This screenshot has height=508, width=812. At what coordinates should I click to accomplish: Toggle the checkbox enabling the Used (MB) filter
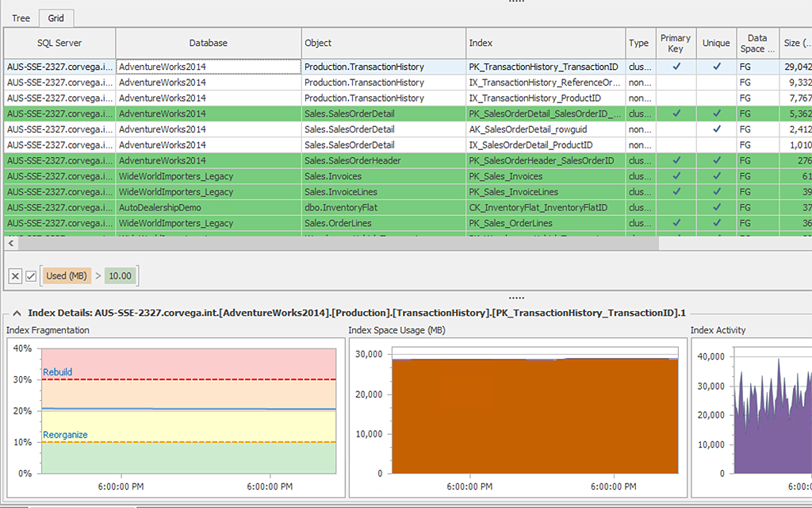point(29,275)
